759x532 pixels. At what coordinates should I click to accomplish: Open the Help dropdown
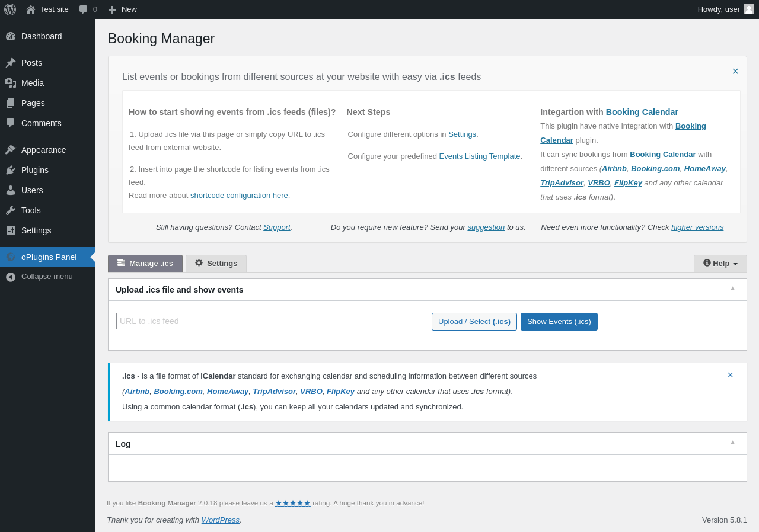[720, 264]
